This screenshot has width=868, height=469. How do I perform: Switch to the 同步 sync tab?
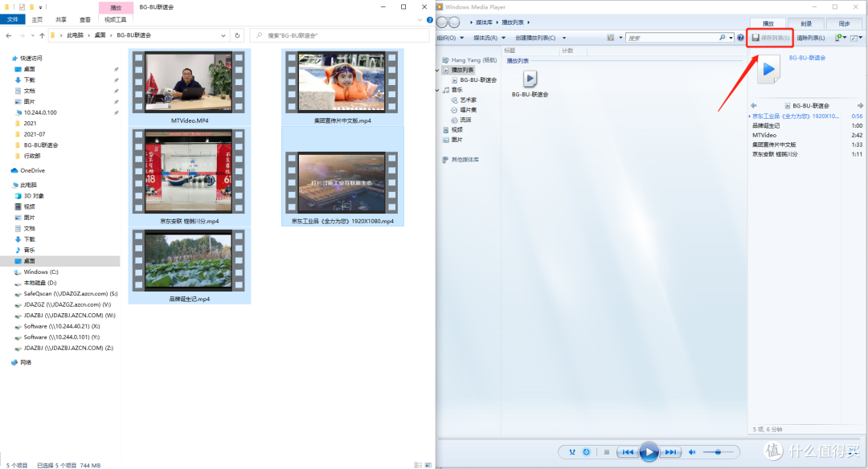[x=844, y=24]
